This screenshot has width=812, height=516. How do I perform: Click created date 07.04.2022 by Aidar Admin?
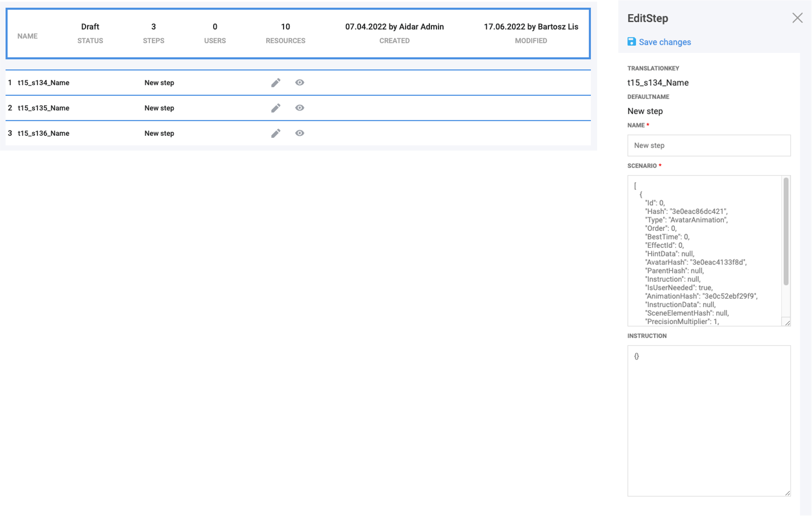pos(394,27)
